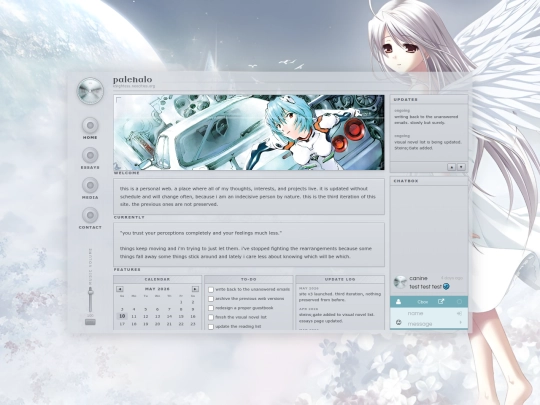Click the MAY 2026 calendar heading
Image resolution: width=540 pixels, height=405 pixels.
tap(157, 289)
